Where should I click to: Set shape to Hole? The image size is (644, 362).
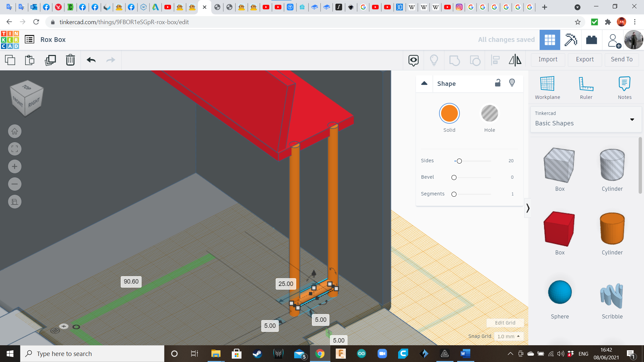[489, 114]
